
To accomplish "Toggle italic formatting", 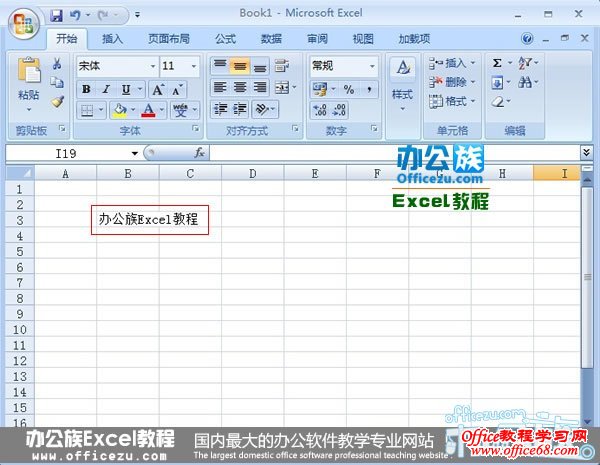I will pyautogui.click(x=106, y=90).
